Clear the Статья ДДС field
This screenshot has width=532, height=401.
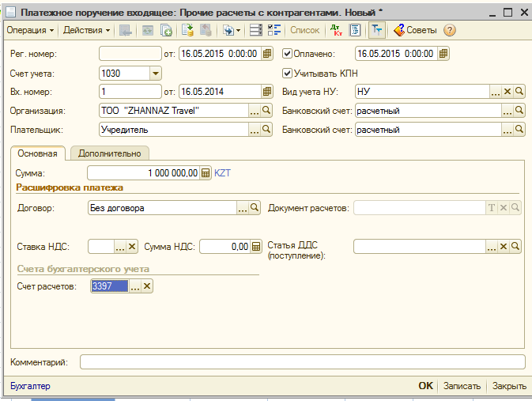(x=504, y=247)
